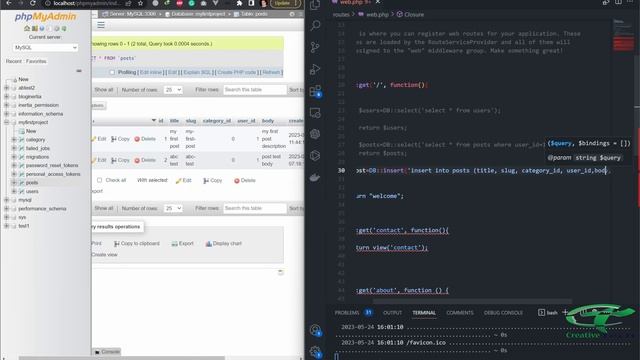Collapse the myfirstproject database node
The image size is (640, 360).
[x=7, y=122]
